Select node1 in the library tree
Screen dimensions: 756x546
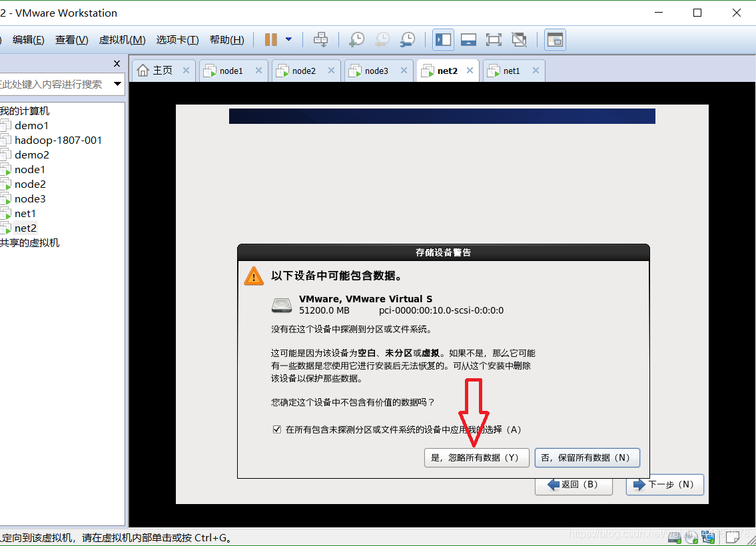(29, 170)
